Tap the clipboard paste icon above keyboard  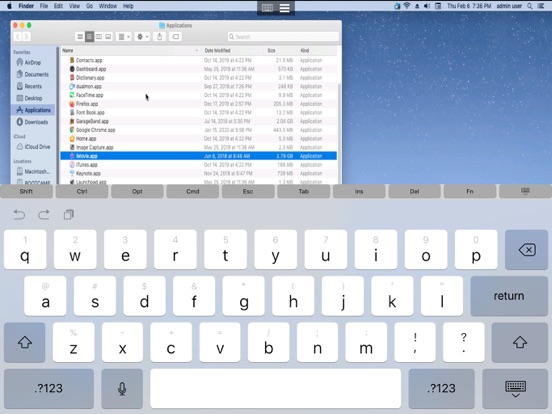tap(69, 214)
